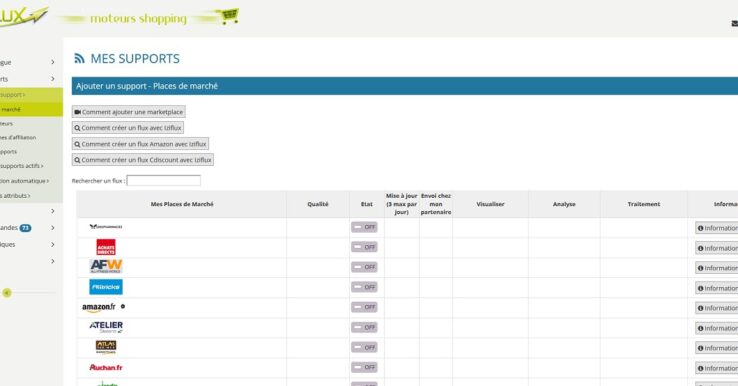738x386 pixels.
Task: Open the 'supports actifs' sidebar submenu
Action: coord(22,166)
